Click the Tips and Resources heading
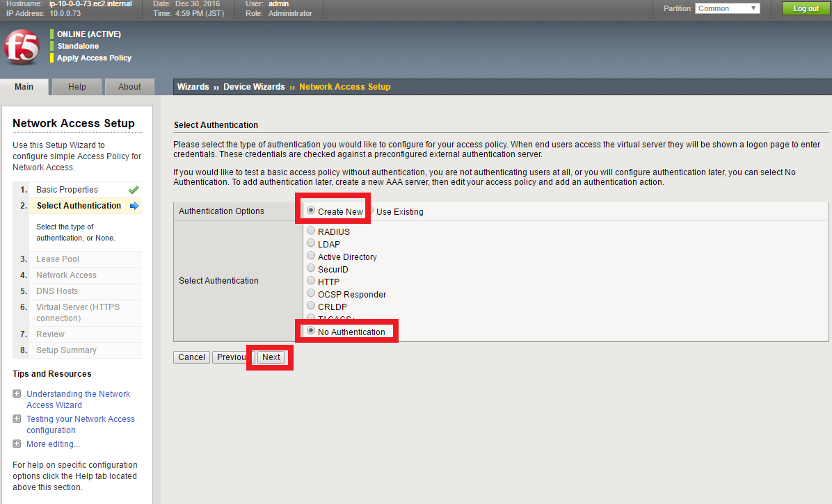The image size is (832, 504). (x=52, y=373)
